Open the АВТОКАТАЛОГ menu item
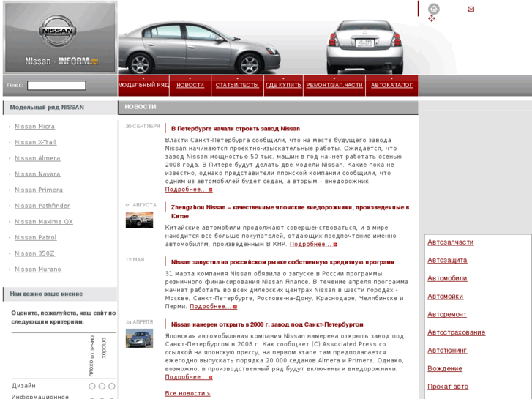532x399 pixels. 392,85
